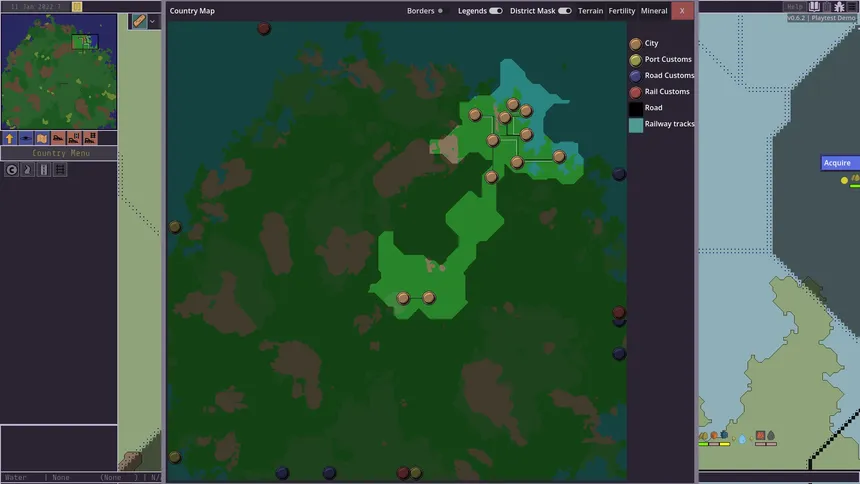Click the pause button beside the date
860x484 pixels.
77,7
